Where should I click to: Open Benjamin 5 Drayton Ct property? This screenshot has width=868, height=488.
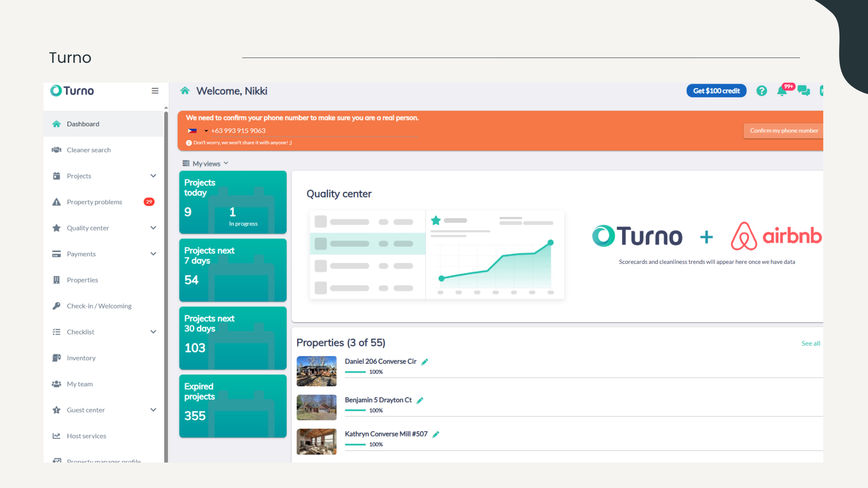tap(378, 400)
